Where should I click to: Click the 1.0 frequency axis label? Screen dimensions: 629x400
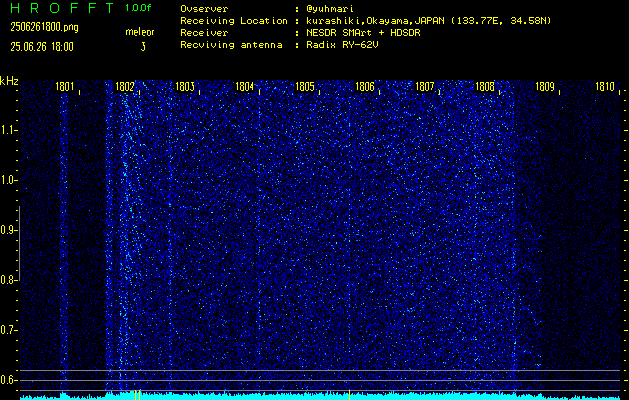(x=8, y=180)
